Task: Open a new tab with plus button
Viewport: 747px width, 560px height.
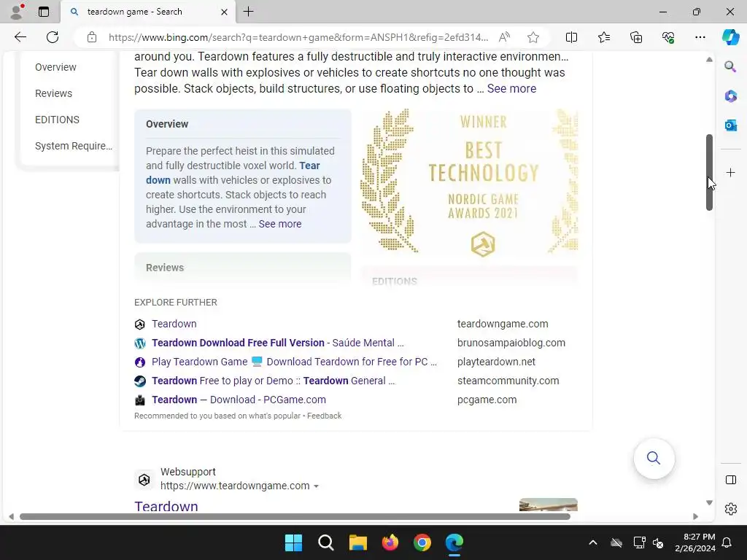Action: point(248,12)
